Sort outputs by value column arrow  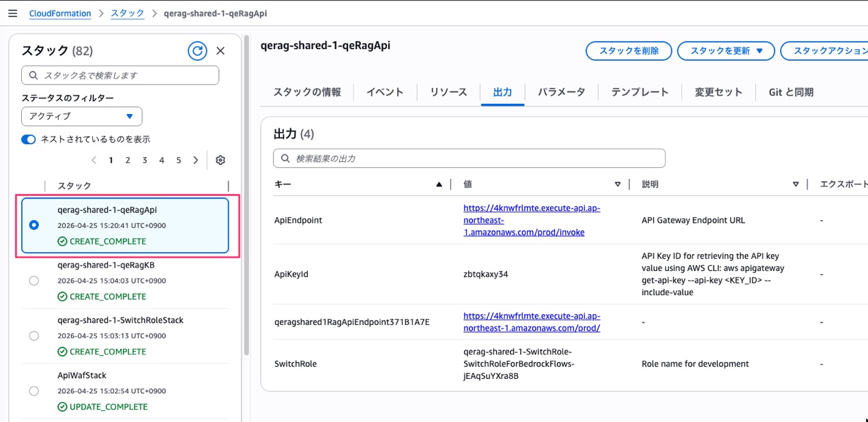pyautogui.click(x=618, y=184)
